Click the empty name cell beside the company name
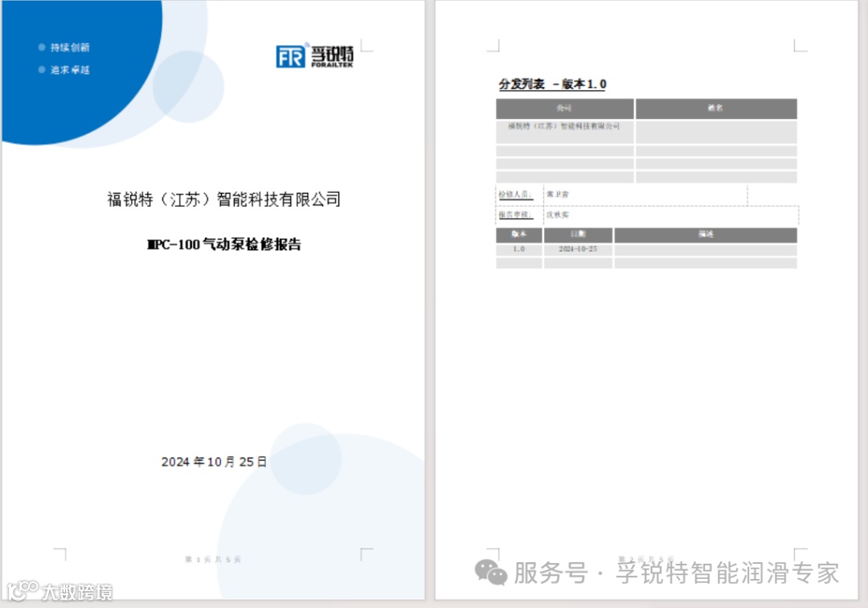 [716, 133]
